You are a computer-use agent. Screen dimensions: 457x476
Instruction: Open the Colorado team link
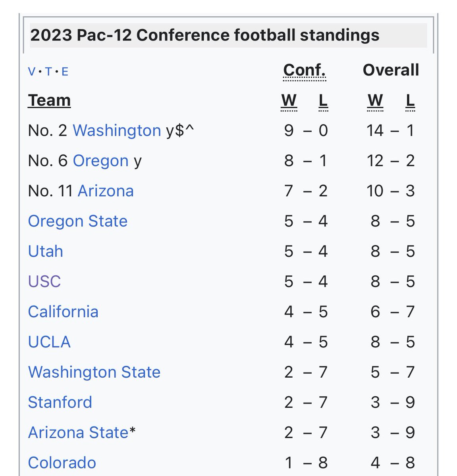62,463
